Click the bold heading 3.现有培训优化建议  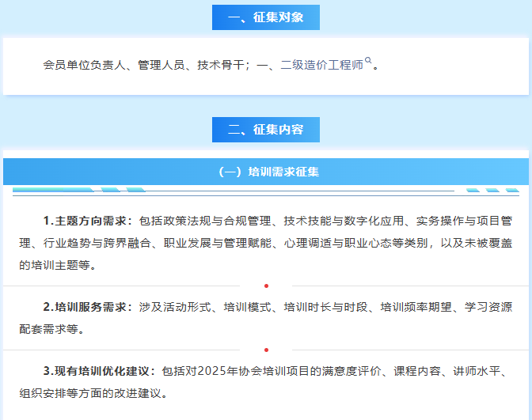pyautogui.click(x=100, y=371)
